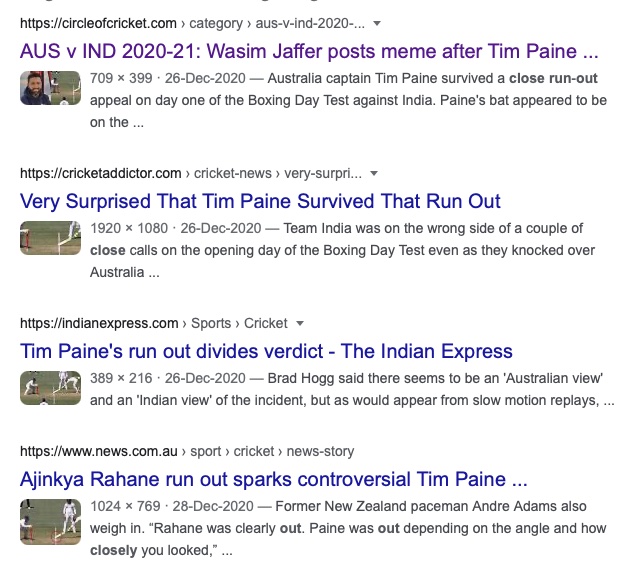Click the Indian Express result thumbnail image
Image resolution: width=637 pixels, height=583 pixels.
50,388
